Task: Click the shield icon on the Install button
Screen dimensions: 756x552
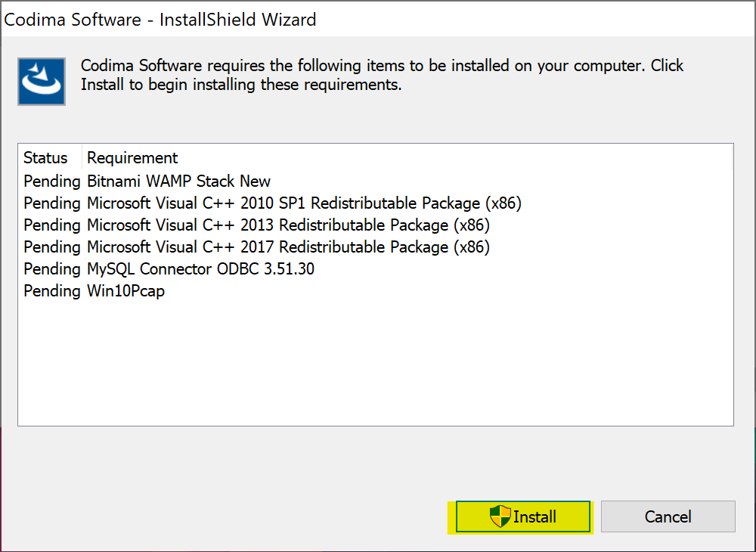Action: pos(500,516)
